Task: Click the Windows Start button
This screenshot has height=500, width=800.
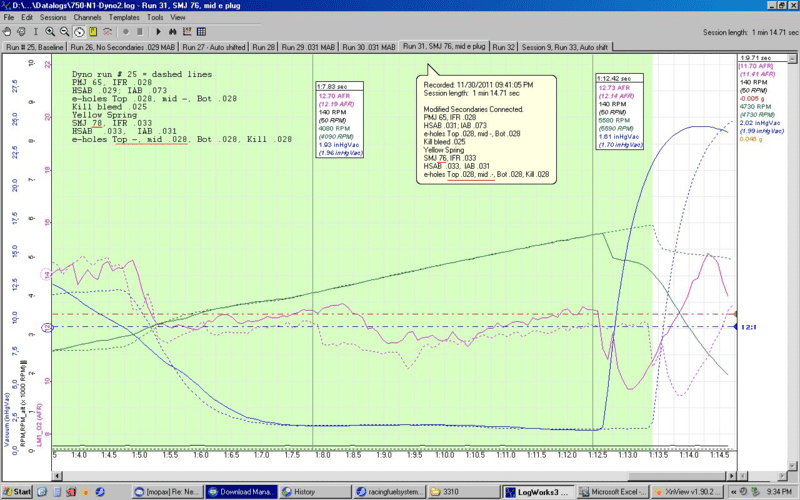Action: (17, 491)
